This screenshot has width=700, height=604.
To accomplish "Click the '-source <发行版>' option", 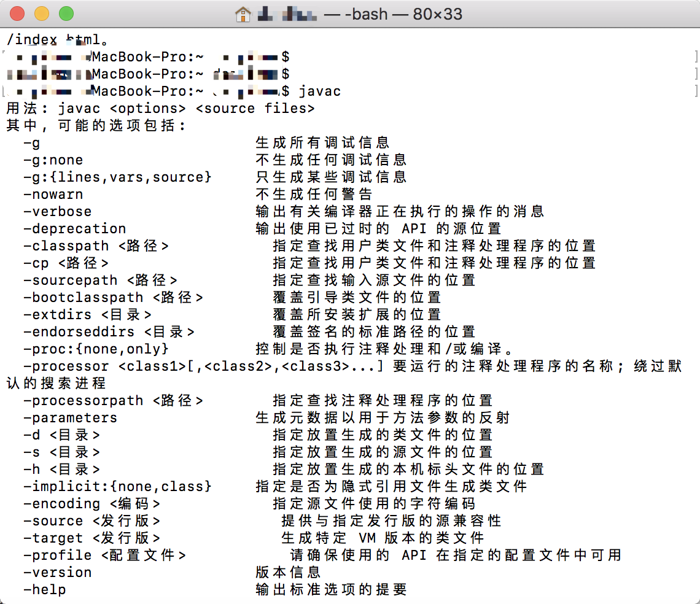I will (92, 521).
